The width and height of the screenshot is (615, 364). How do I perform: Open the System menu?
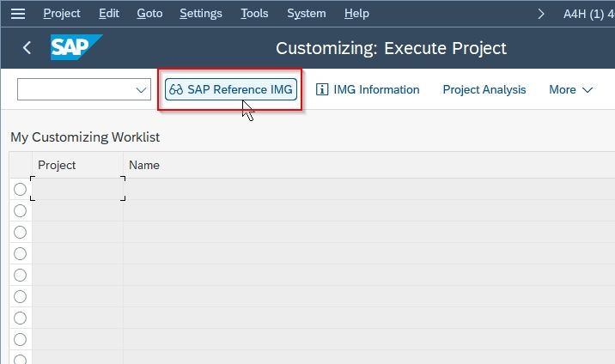[307, 14]
